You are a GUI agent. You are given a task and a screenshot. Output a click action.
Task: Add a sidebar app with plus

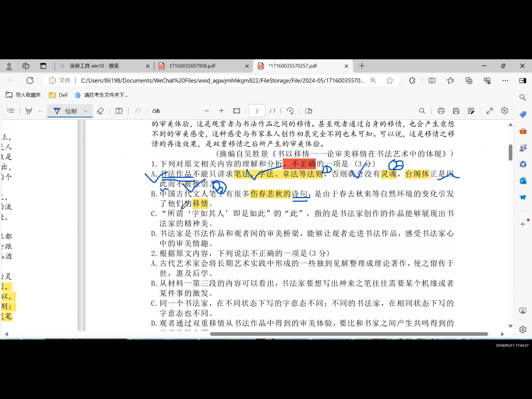coord(523,224)
